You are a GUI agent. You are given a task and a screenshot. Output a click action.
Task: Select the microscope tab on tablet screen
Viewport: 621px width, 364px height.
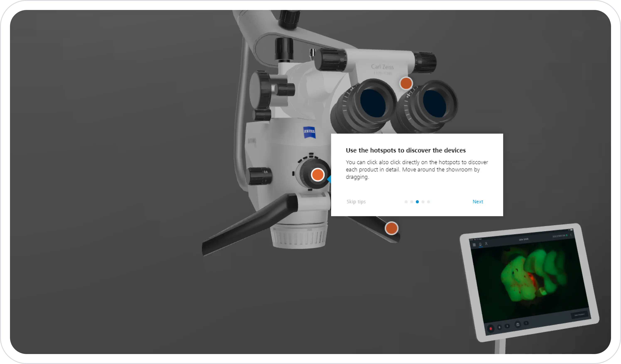(x=480, y=244)
